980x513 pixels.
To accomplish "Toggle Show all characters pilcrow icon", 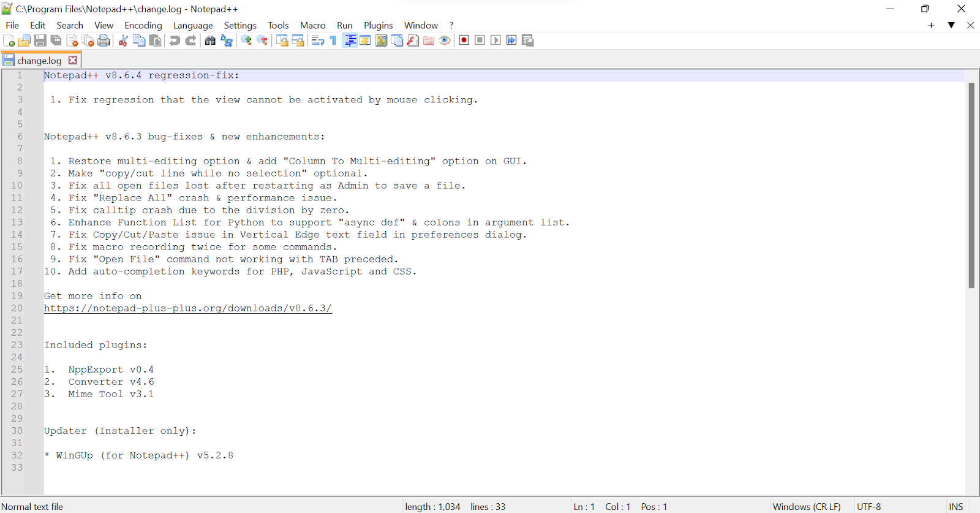I will (x=333, y=40).
